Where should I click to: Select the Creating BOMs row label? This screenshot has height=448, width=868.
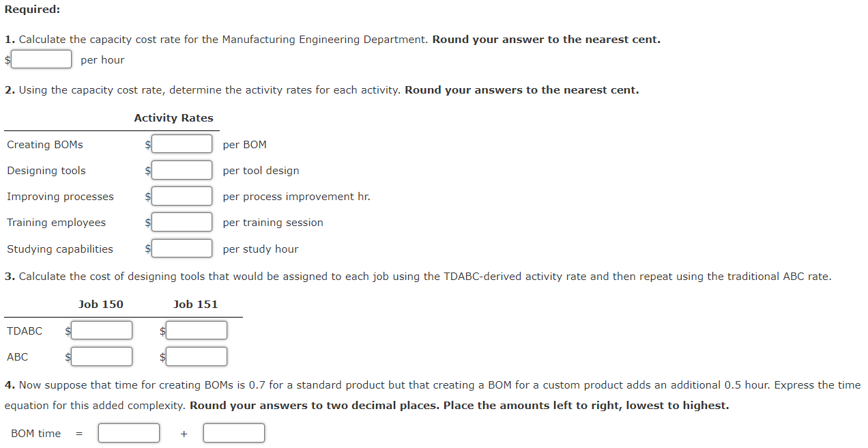click(44, 144)
